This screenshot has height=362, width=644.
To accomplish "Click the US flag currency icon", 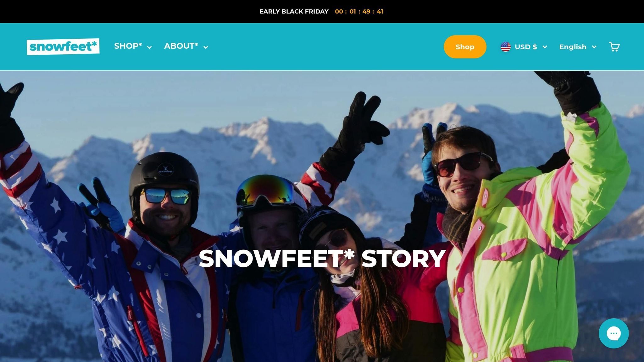I will pos(506,47).
